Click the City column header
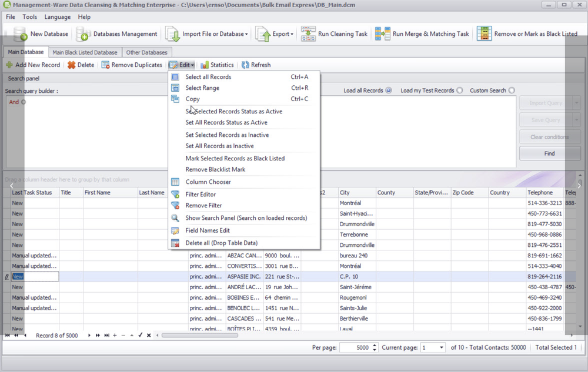 [357, 193]
